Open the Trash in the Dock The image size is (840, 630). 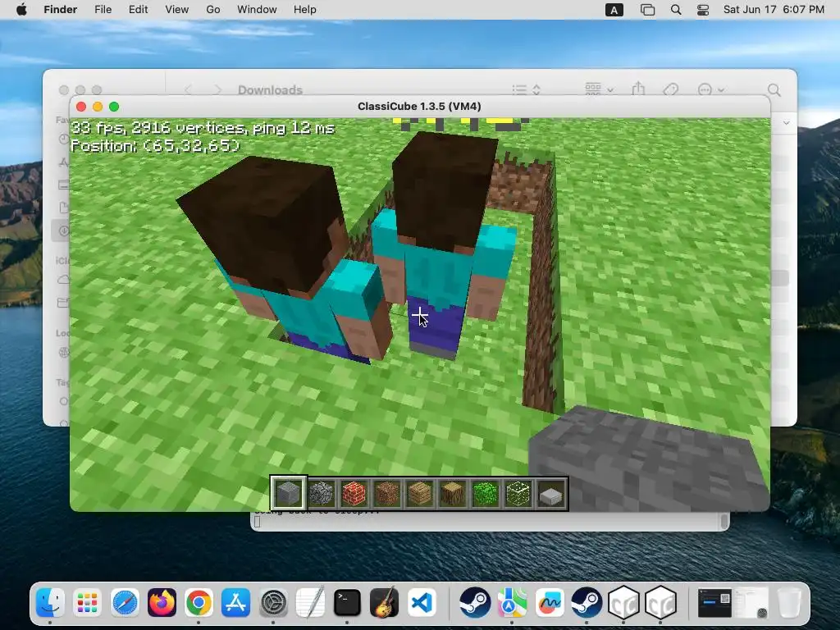(788, 603)
